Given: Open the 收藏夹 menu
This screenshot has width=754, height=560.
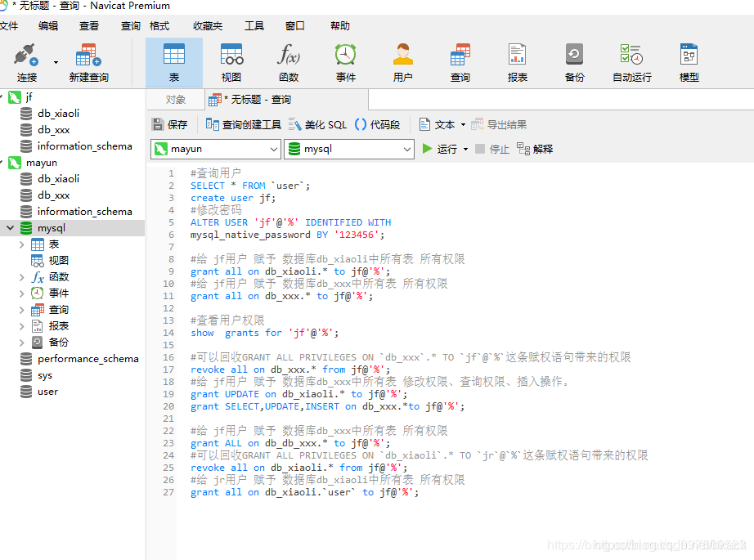Looking at the screenshot, I should tap(208, 26).
